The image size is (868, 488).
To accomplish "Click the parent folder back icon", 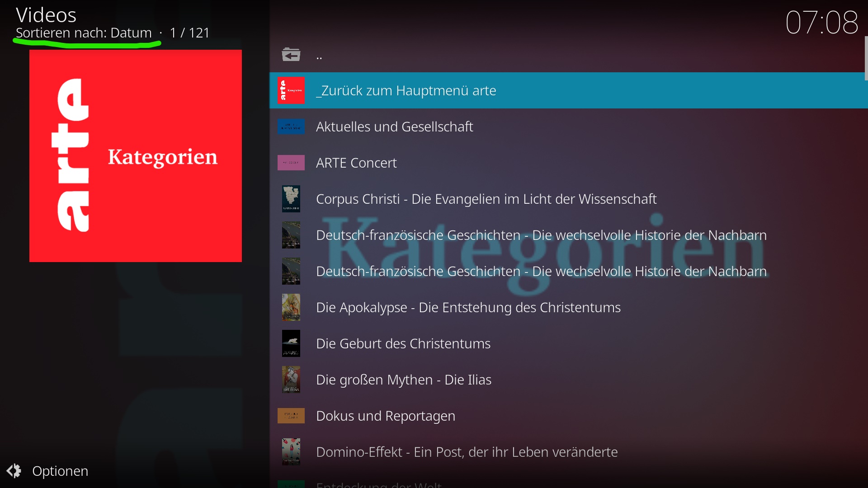I will tap(291, 55).
